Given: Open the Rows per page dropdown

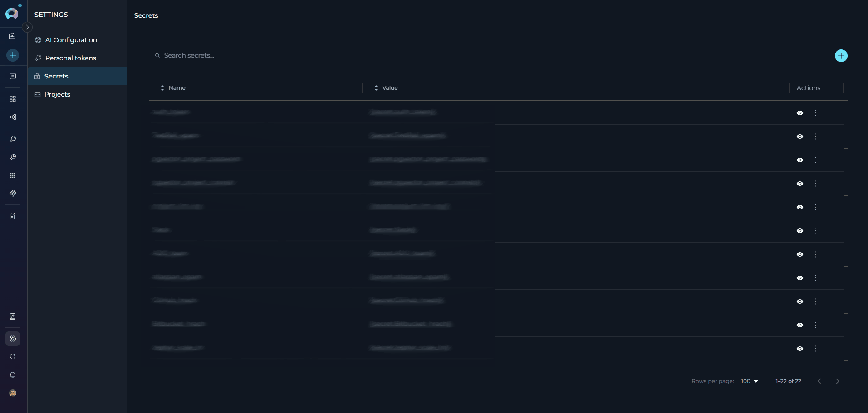Looking at the screenshot, I should (x=749, y=381).
